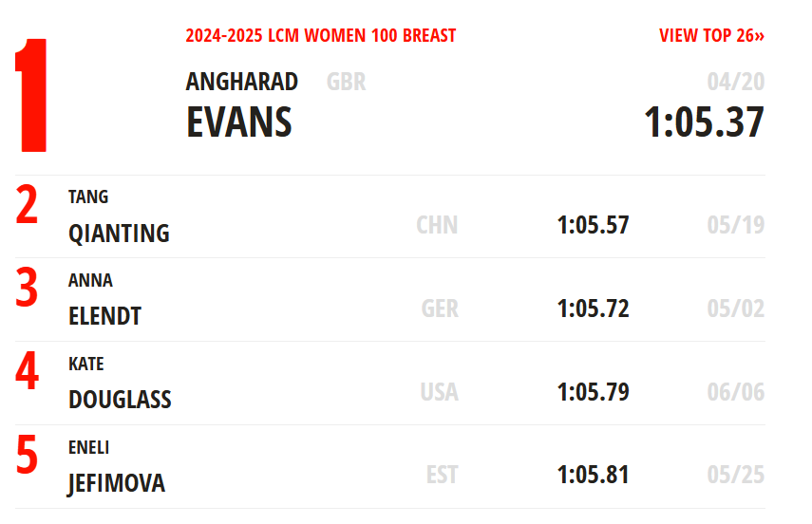
Task: Click the time 1:05.57
Action: pos(593,225)
